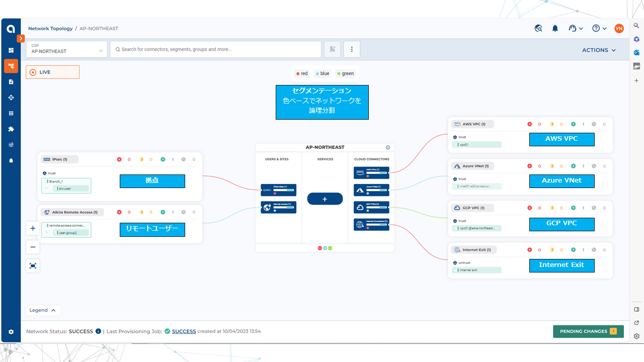
Task: Open the SUCCESS provisioning job link
Action: pyautogui.click(x=184, y=331)
